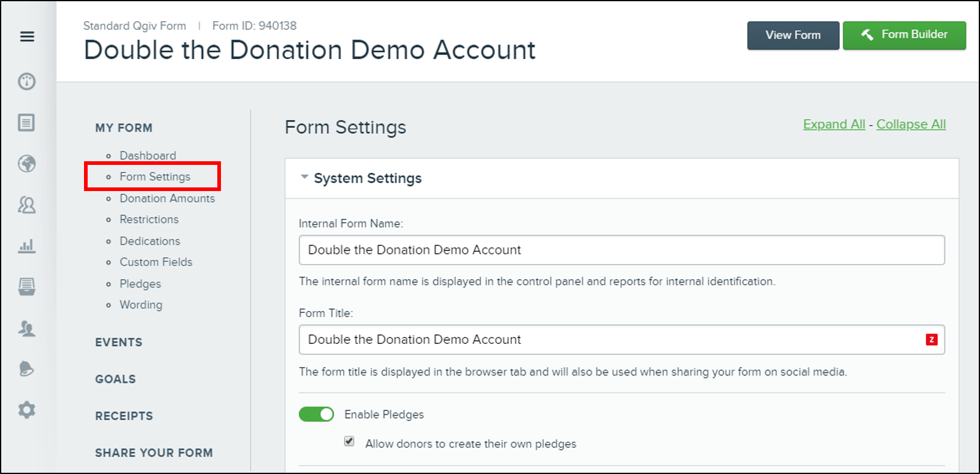The image size is (980, 474).
Task: Collapse the System Settings section
Action: tap(304, 178)
